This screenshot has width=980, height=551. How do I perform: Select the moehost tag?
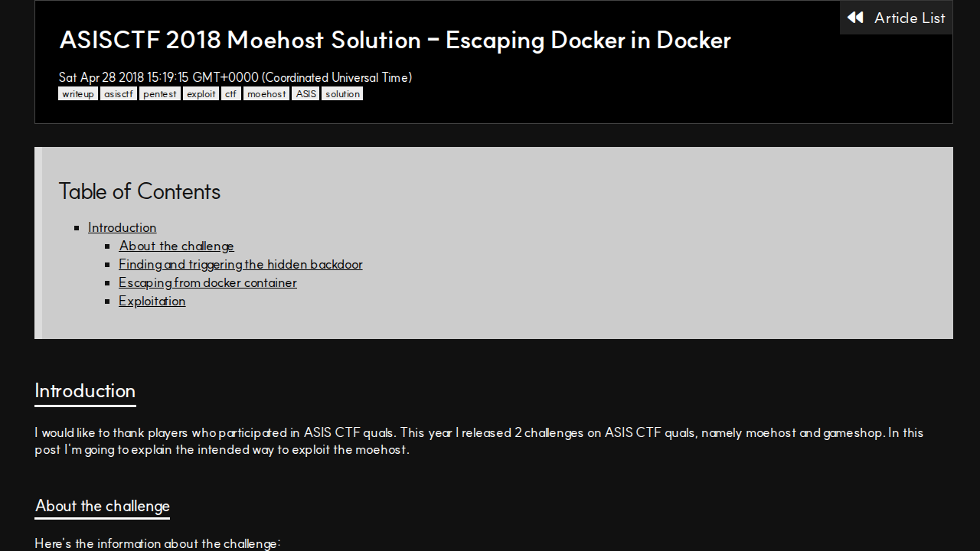pyautogui.click(x=266, y=93)
